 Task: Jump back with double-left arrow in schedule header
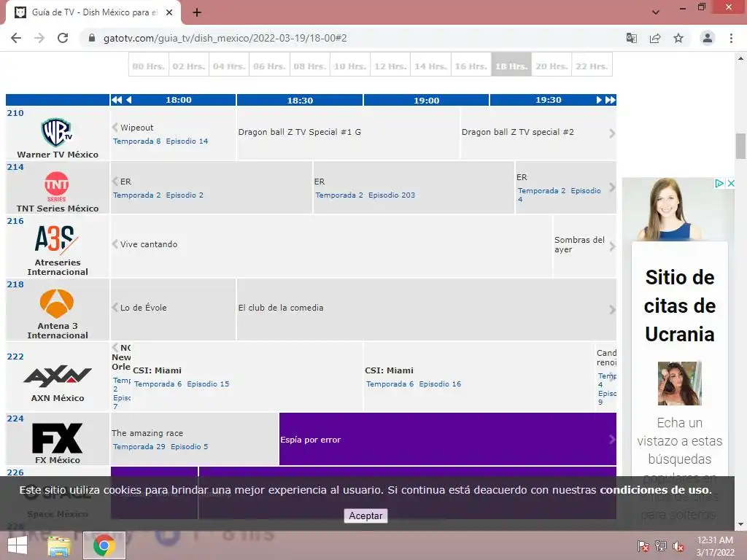click(x=116, y=100)
